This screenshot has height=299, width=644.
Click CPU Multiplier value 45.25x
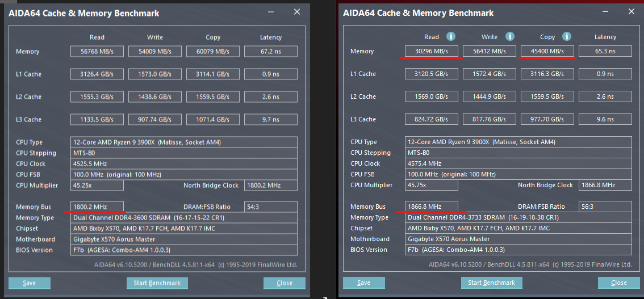(97, 186)
